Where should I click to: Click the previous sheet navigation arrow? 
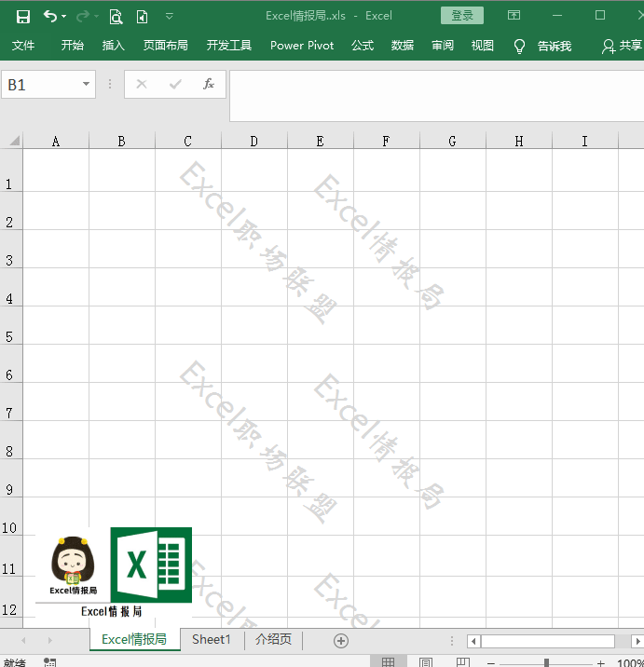click(24, 640)
